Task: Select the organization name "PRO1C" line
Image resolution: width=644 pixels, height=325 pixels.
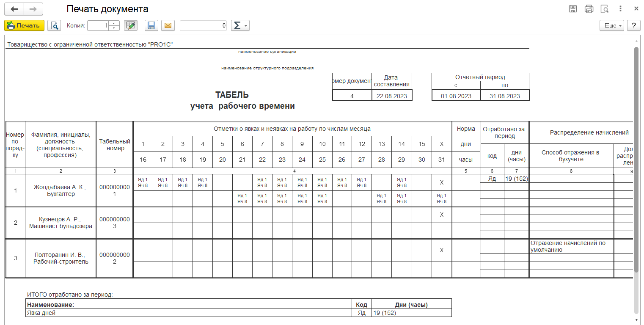Action: 91,44
